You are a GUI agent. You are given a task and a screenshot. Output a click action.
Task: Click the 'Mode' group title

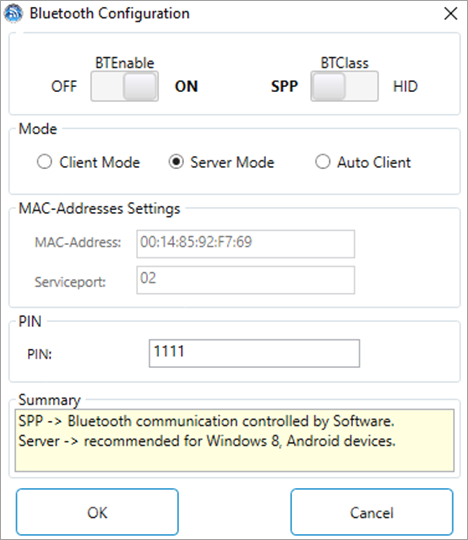click(38, 129)
